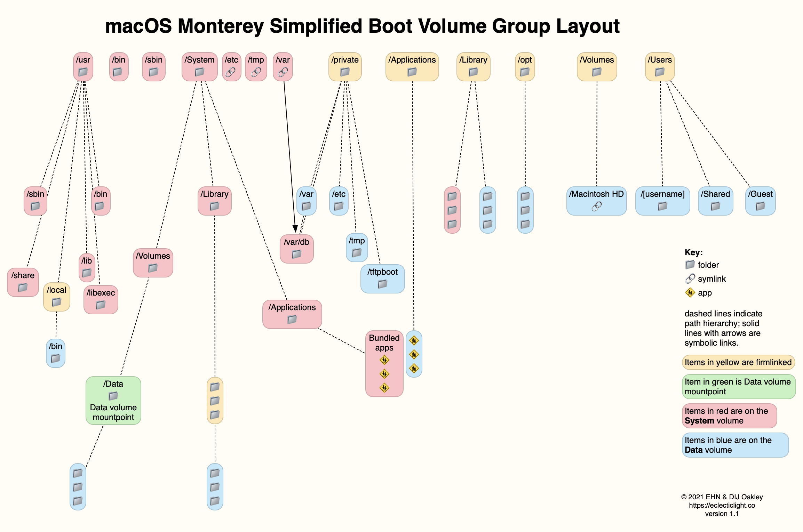Click the yellow firmlinked legend swatch
Image resolution: width=803 pixels, height=532 pixels.
tap(738, 362)
